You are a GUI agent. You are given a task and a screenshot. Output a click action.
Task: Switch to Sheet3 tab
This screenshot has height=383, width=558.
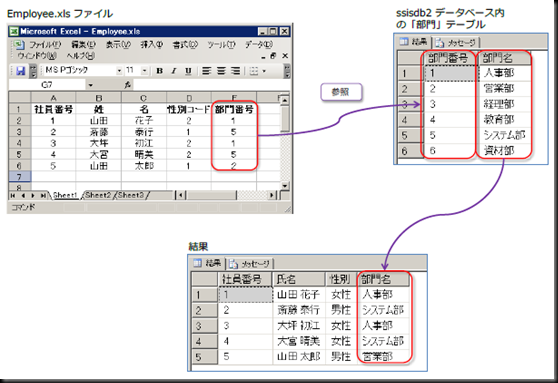pyautogui.click(x=131, y=195)
